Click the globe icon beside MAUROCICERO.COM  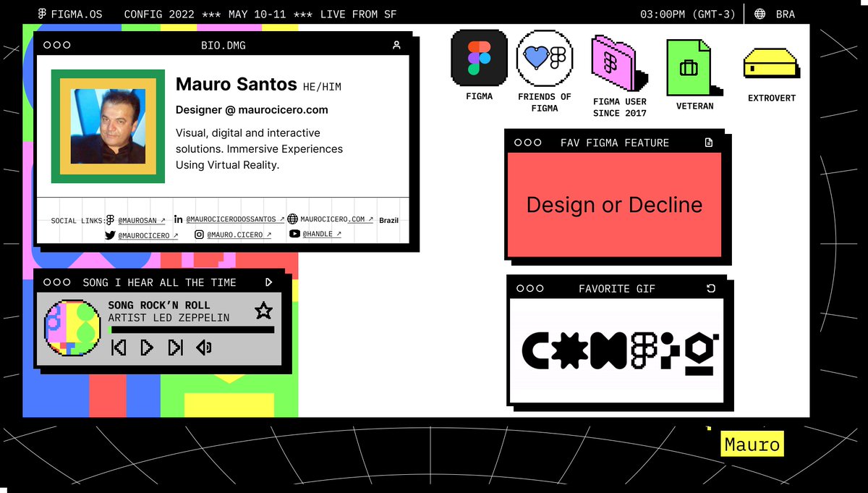[292, 219]
